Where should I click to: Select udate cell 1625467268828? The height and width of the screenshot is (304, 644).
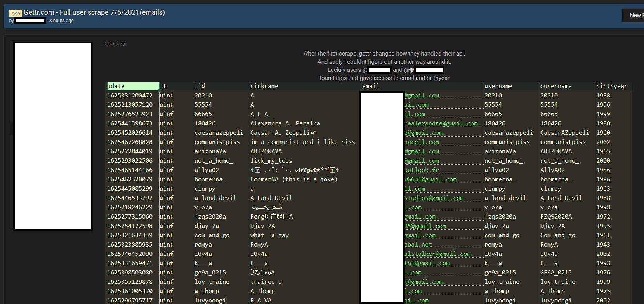coord(130,142)
